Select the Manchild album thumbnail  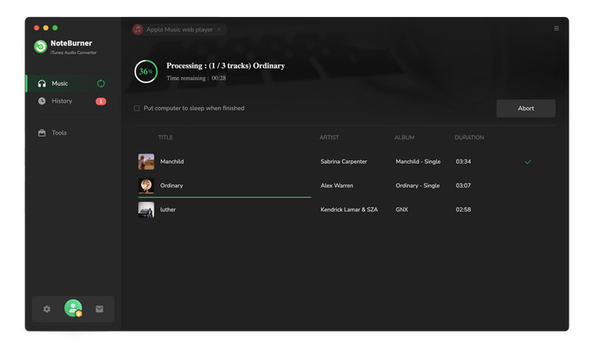pyautogui.click(x=146, y=161)
